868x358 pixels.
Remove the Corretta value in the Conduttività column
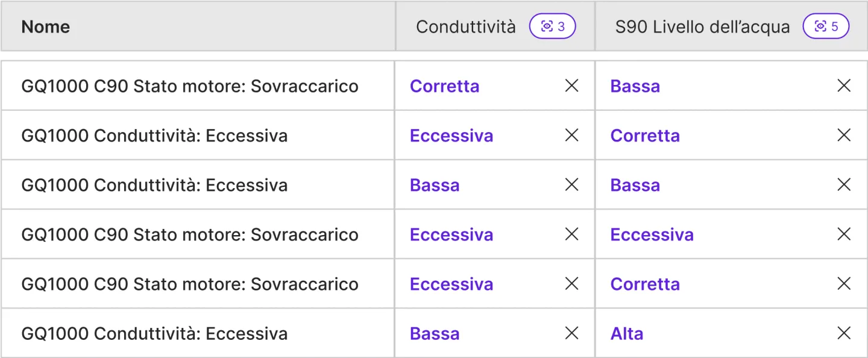[x=571, y=86]
